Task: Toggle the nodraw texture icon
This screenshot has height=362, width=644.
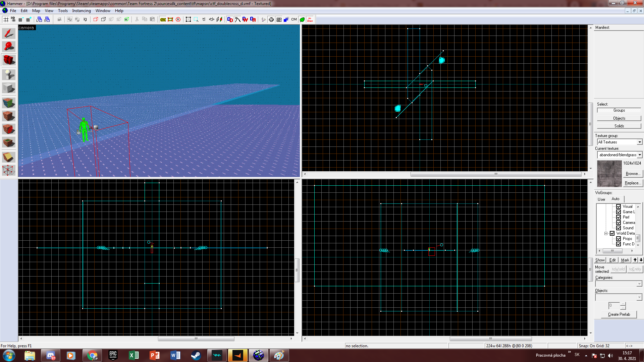Action: point(310,19)
